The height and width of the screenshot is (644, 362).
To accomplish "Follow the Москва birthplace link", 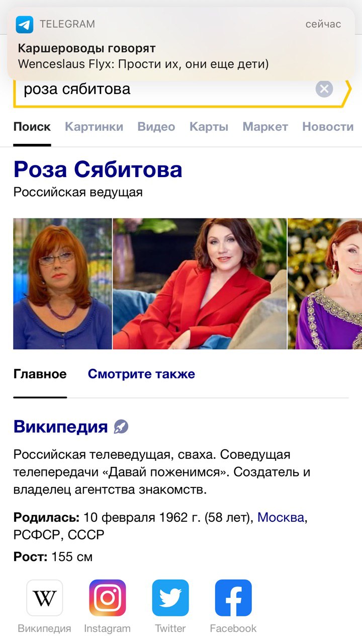I will tap(281, 517).
